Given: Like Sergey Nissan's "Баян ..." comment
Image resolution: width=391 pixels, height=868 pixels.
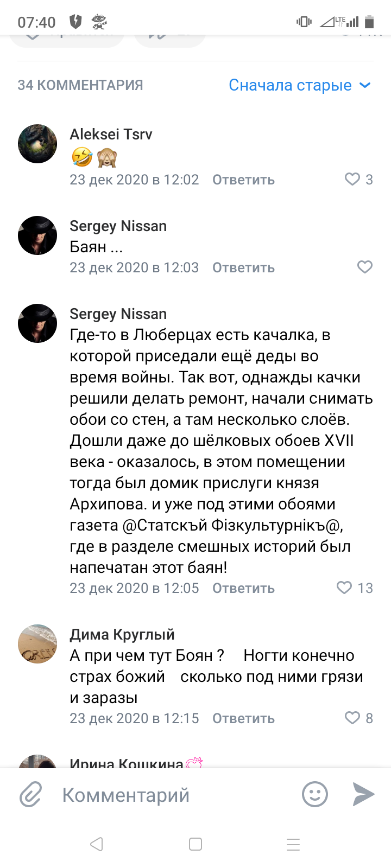Looking at the screenshot, I should [365, 267].
